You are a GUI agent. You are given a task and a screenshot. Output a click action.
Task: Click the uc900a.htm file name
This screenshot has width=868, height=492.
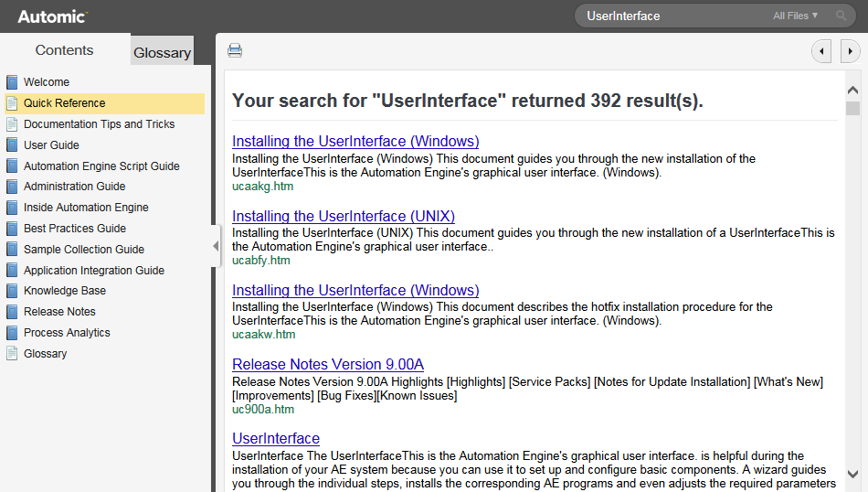[x=263, y=410]
